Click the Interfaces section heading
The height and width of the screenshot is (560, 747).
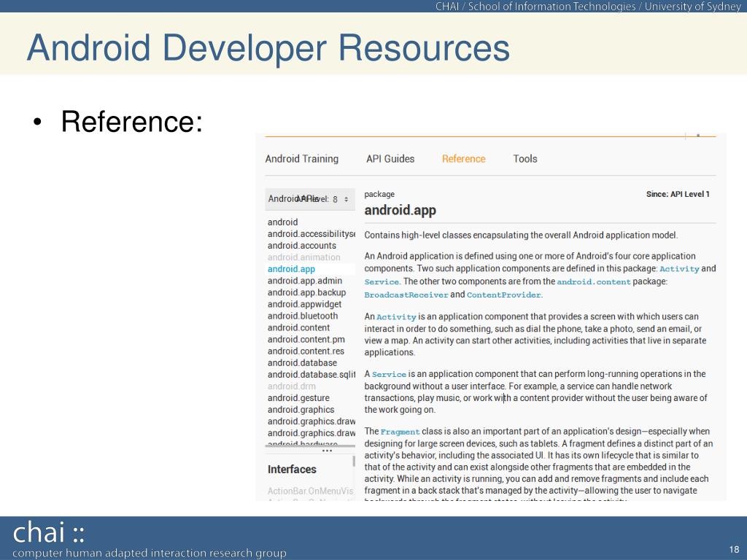coord(292,470)
